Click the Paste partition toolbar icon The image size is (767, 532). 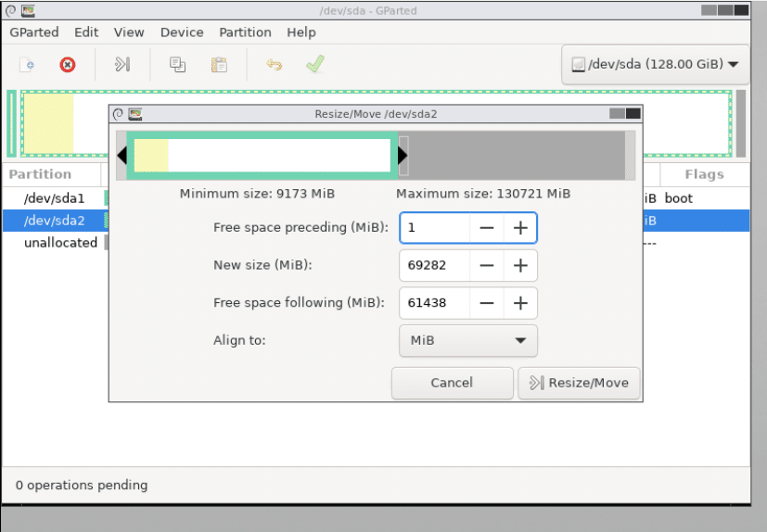pyautogui.click(x=219, y=65)
